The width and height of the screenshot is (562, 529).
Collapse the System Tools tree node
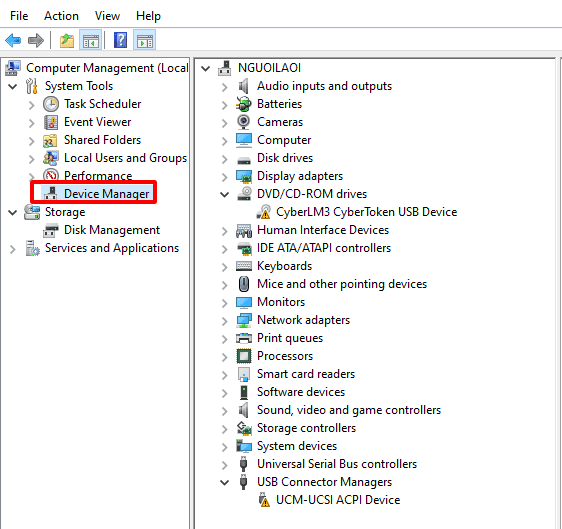tap(13, 86)
